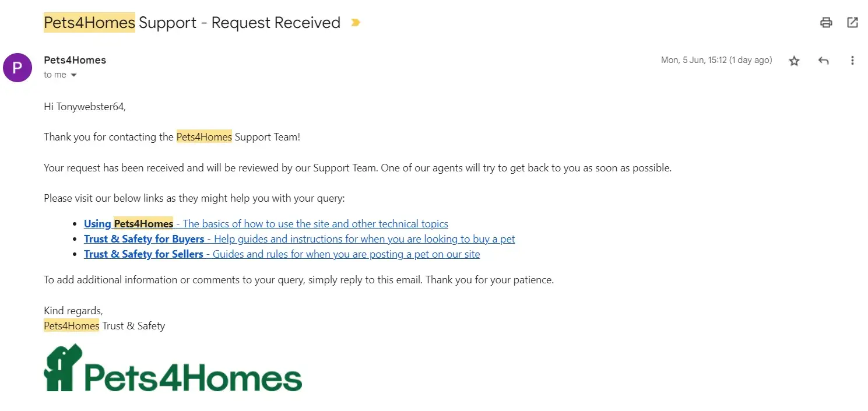Follow the 'Trust & Safety for Buyers' link

coord(144,239)
